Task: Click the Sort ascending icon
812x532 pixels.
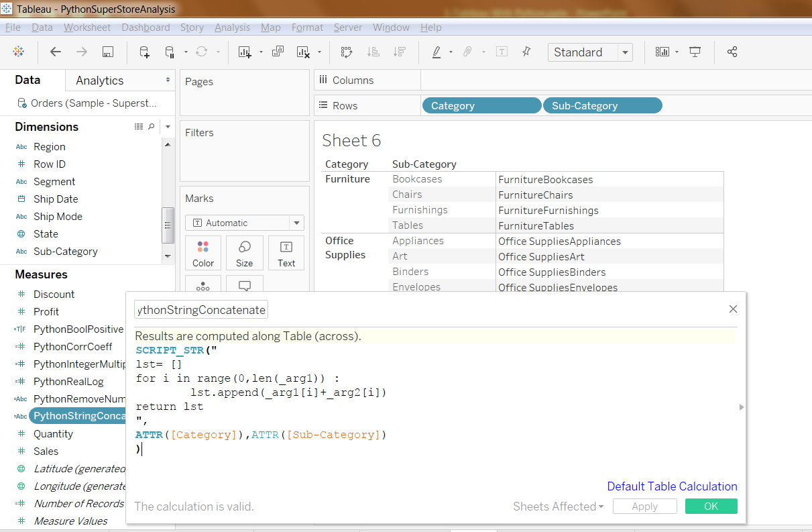Action: point(373,52)
